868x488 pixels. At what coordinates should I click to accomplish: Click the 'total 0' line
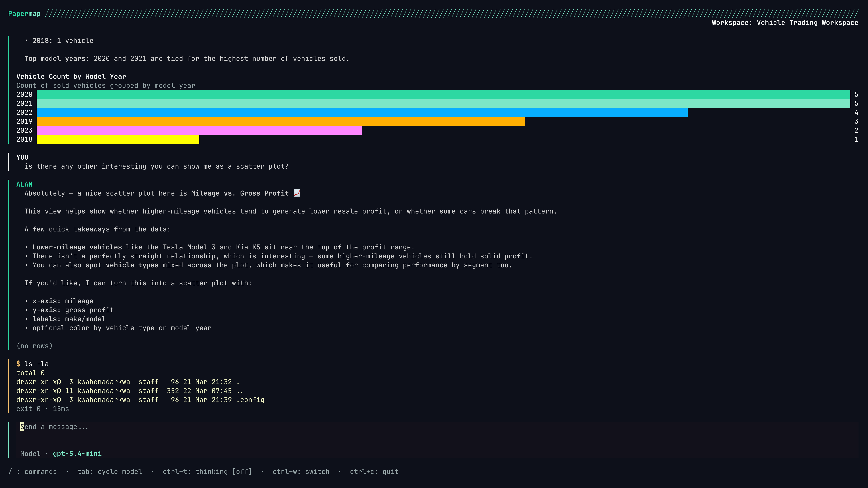click(x=30, y=373)
